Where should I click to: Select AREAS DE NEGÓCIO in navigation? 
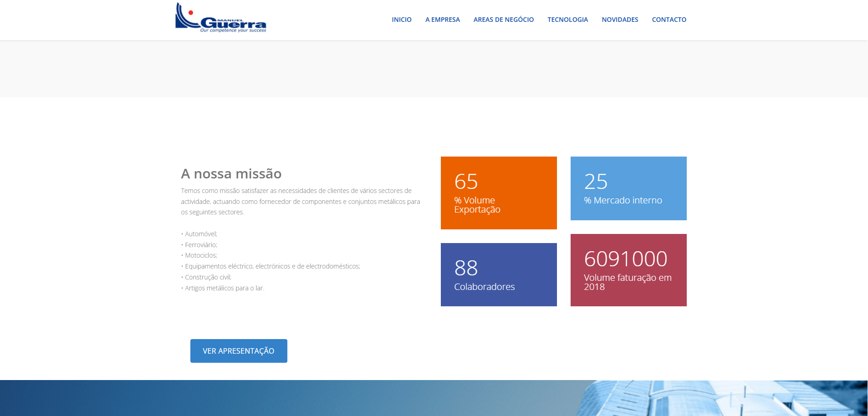(x=503, y=20)
